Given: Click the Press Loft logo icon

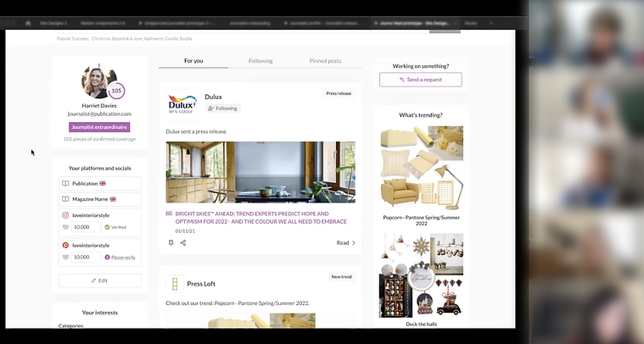Looking at the screenshot, I should pos(175,284).
